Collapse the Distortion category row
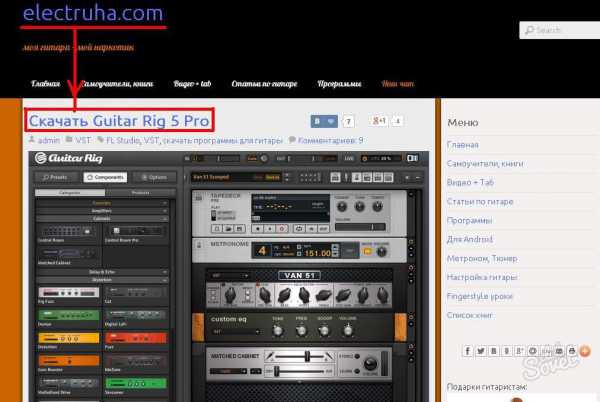 pos(102,280)
